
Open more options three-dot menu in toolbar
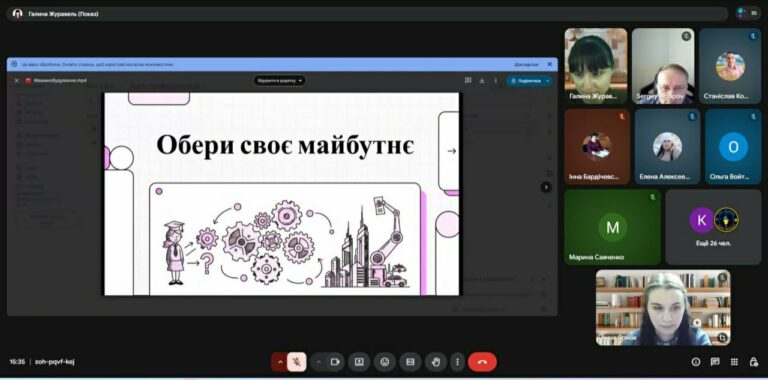(x=457, y=362)
